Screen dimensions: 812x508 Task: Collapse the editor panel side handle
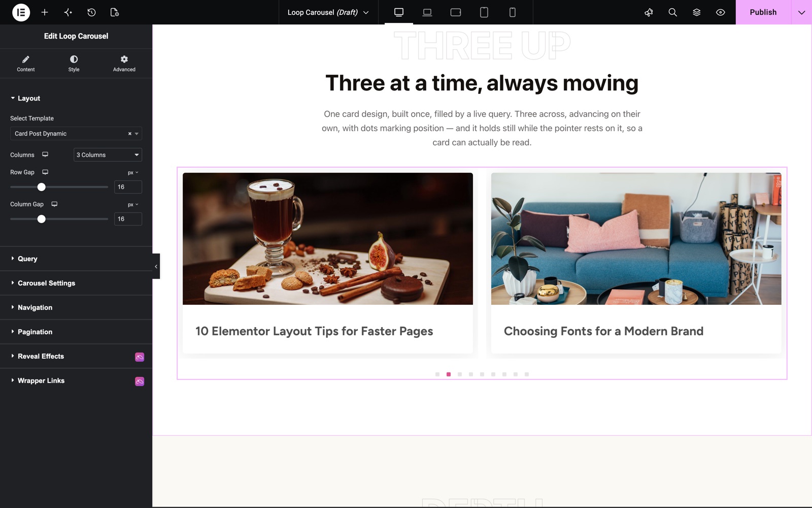click(156, 266)
